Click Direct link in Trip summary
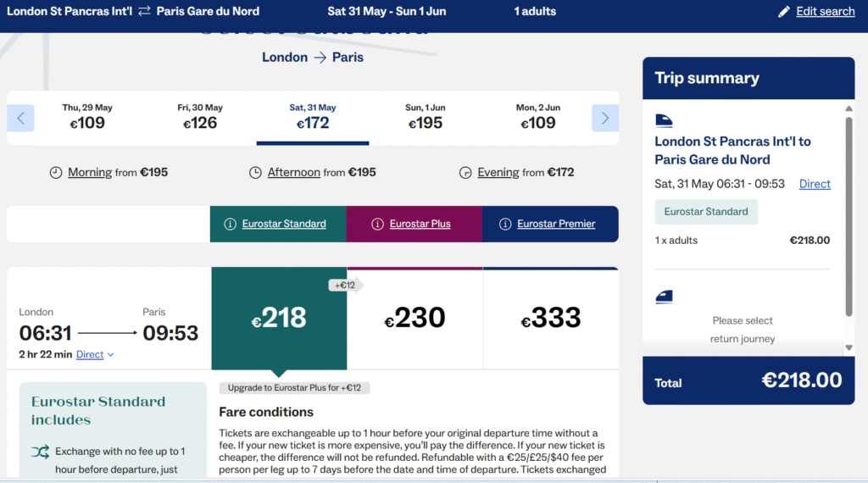This screenshot has width=868, height=483. tap(815, 184)
